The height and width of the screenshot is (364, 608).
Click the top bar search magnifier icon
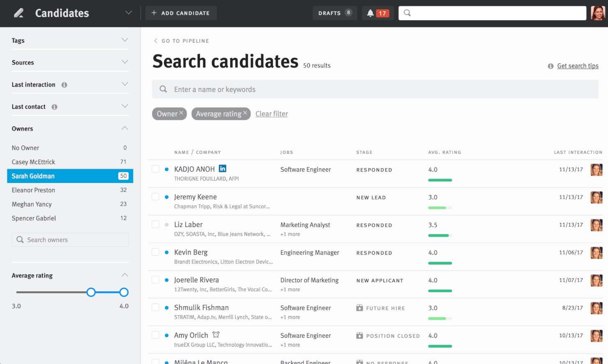pos(407,13)
